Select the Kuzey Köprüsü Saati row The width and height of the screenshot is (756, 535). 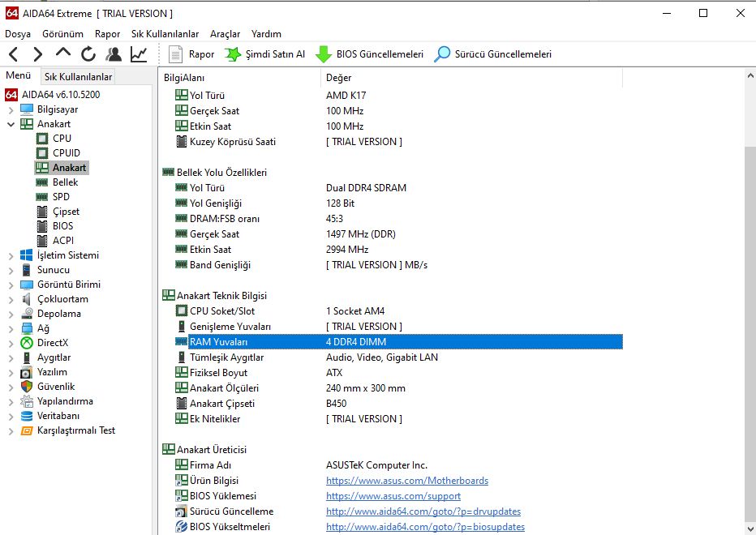[x=399, y=142]
